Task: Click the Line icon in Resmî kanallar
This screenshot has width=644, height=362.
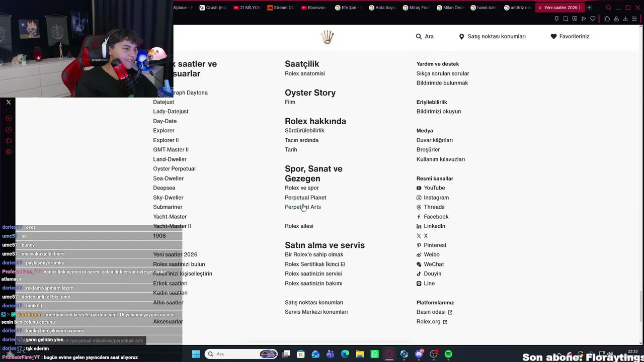Action: (419, 284)
